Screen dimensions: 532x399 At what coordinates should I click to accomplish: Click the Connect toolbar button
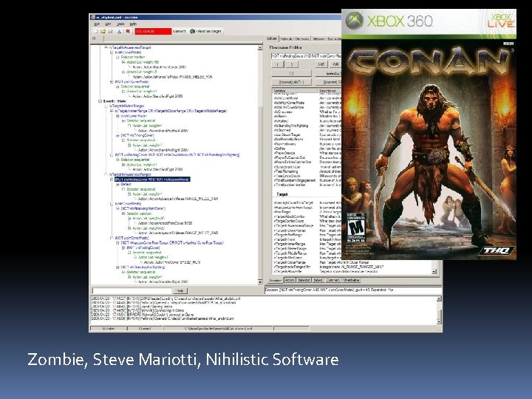pyautogui.click(x=179, y=31)
